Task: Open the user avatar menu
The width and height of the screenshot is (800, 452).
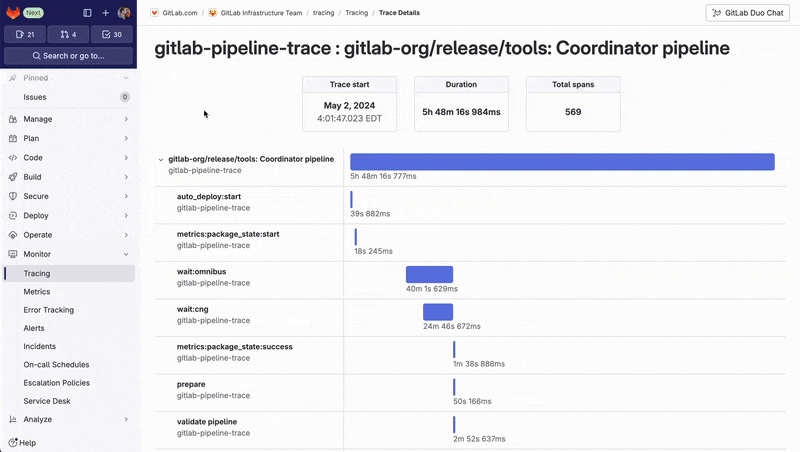Action: 124,13
